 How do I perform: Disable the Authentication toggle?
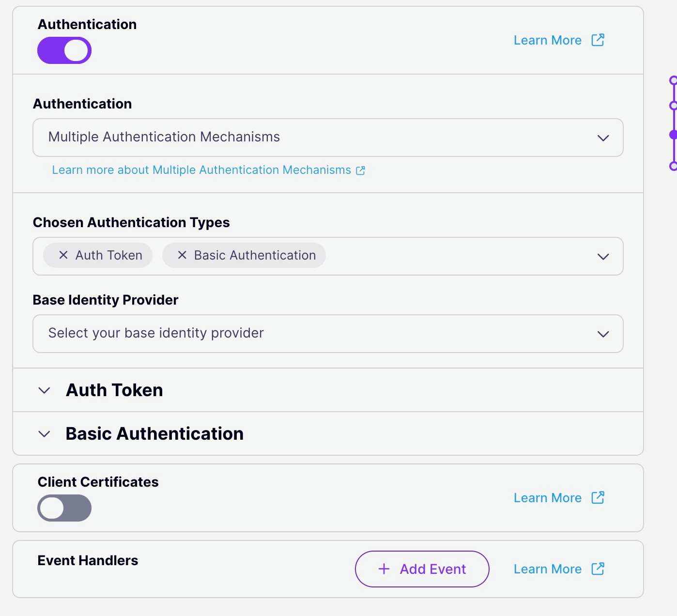[64, 50]
